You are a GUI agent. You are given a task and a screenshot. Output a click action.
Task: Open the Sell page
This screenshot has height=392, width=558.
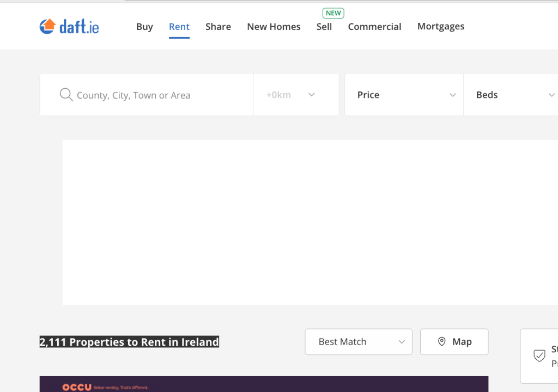coord(324,27)
